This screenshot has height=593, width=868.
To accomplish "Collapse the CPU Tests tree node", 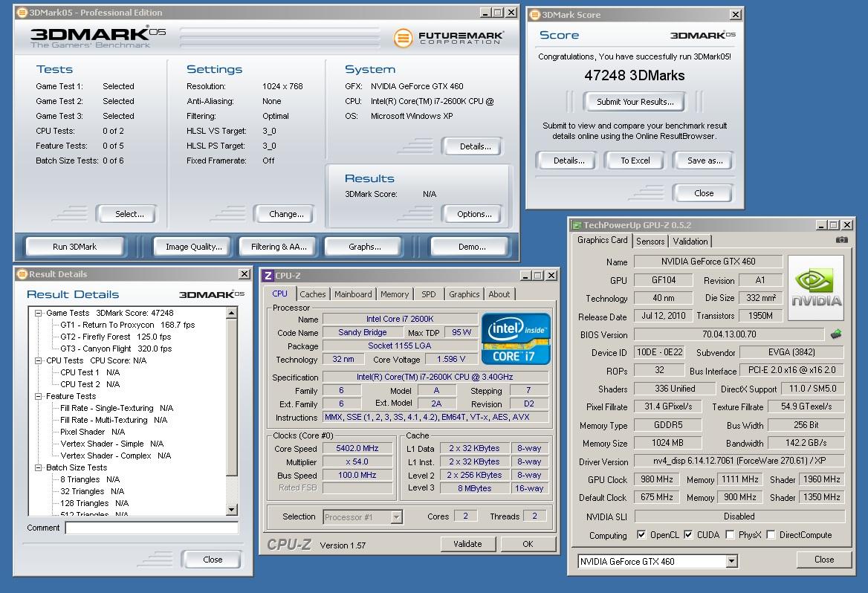I will click(38, 360).
